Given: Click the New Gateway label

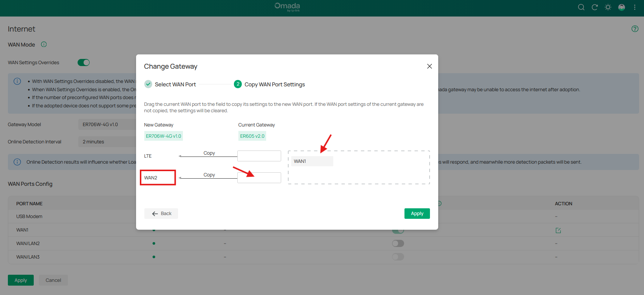Looking at the screenshot, I should pos(159,125).
